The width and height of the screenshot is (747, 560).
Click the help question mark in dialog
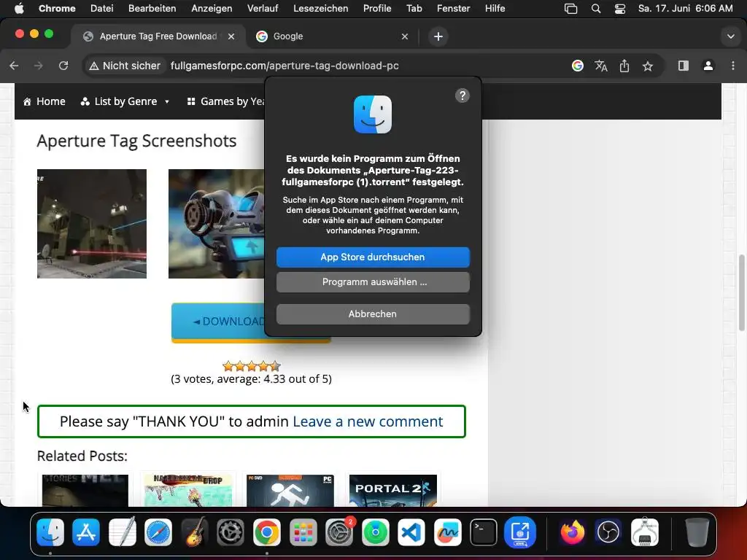(x=462, y=96)
